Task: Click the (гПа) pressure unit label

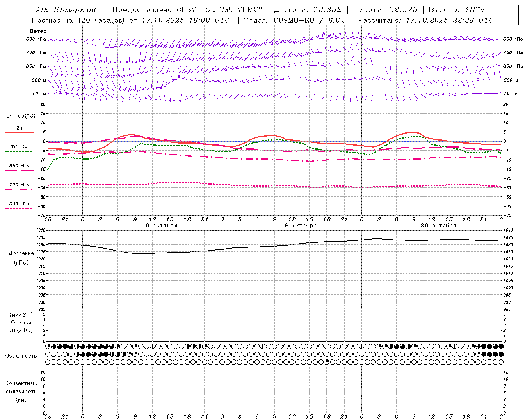Action: (x=21, y=262)
